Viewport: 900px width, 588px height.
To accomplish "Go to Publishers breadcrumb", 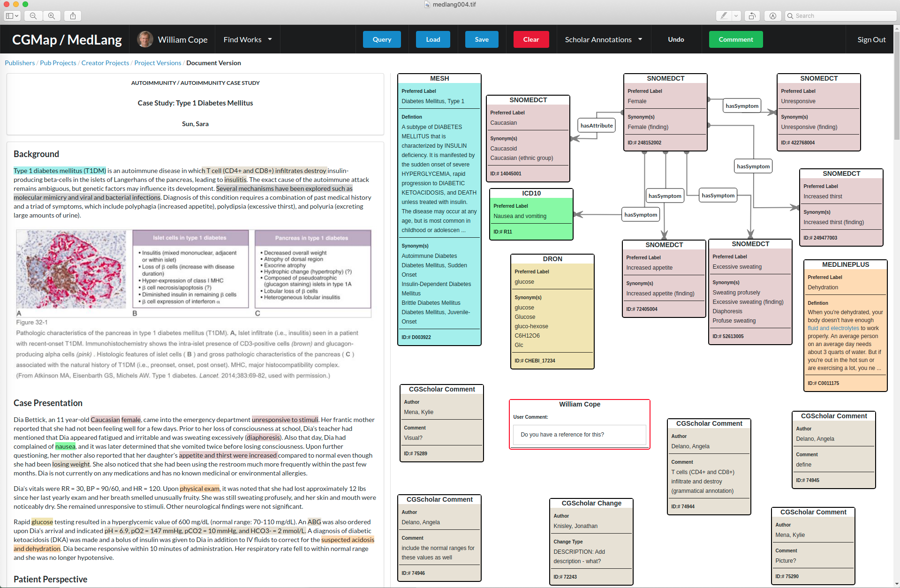I will coord(20,63).
